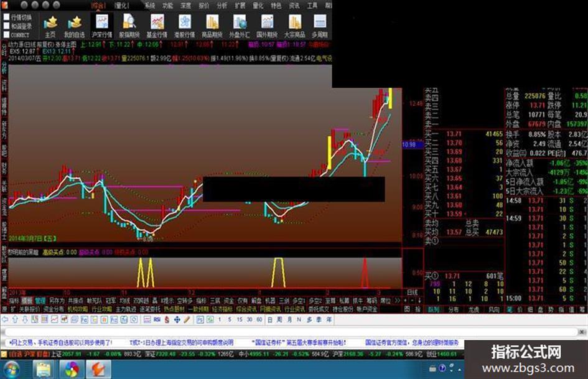Show hidden system tray icons arrow
Viewport: 588px width, 379px height.
(459, 370)
